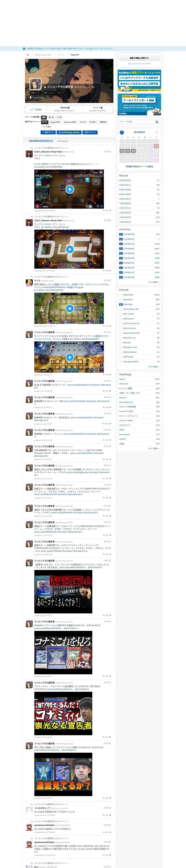
Task: Click the profile avatar in the header banner
Action: click(x=35, y=84)
